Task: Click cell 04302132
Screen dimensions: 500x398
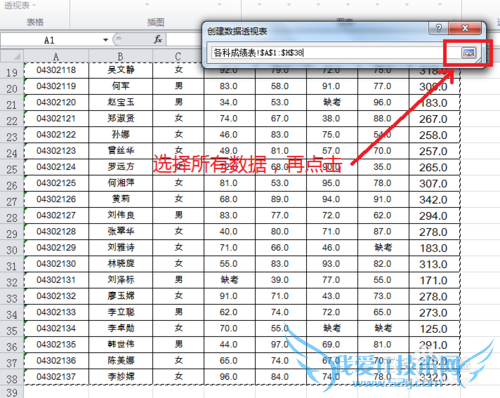Action: tap(56, 296)
